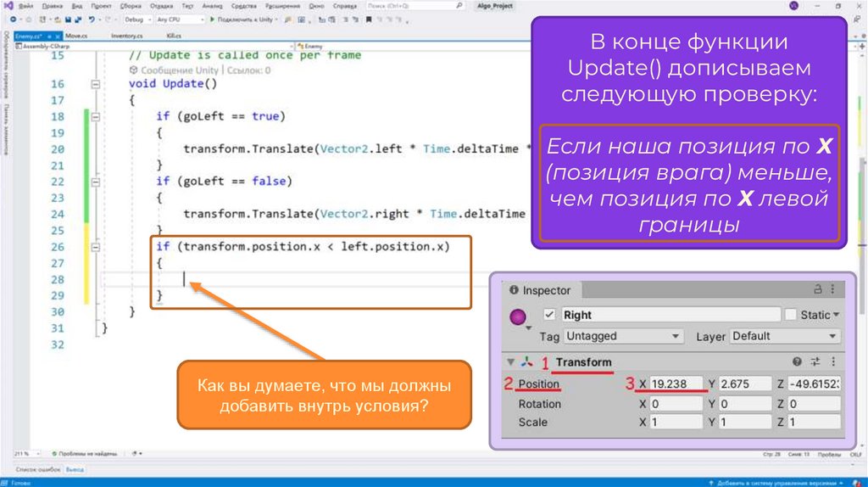
Task: Open the Справка menu
Action: coord(345,6)
